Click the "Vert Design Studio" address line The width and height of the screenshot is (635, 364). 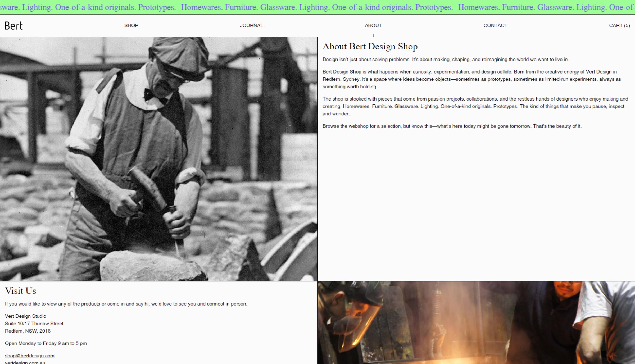26,316
